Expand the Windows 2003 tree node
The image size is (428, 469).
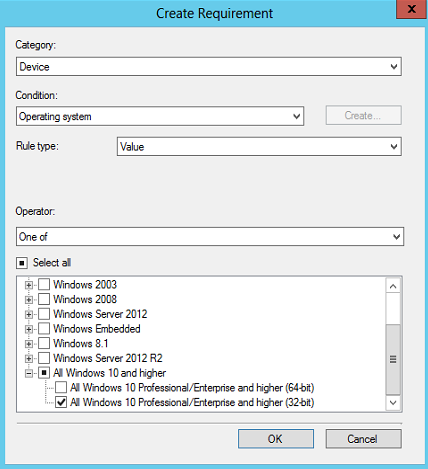[x=29, y=285]
